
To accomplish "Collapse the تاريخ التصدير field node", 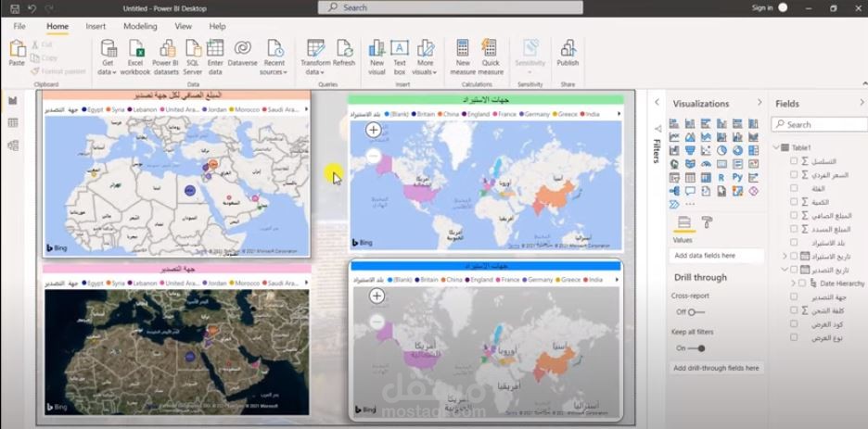I will 785,270.
